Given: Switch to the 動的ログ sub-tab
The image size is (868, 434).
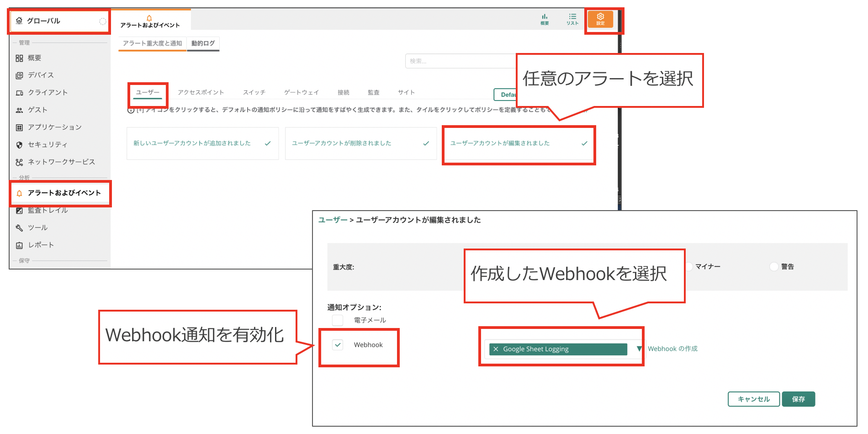Looking at the screenshot, I should 203,43.
